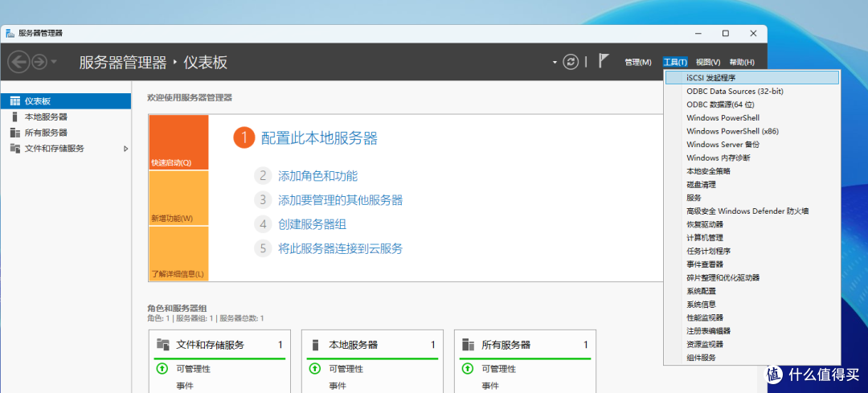The width and height of the screenshot is (868, 393).
Task: Click the 本地服务器 sidebar icon
Action: [14, 117]
